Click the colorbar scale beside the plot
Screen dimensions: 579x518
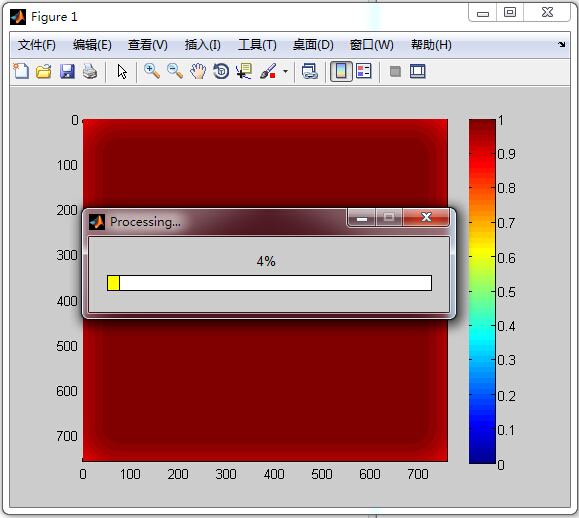482,291
